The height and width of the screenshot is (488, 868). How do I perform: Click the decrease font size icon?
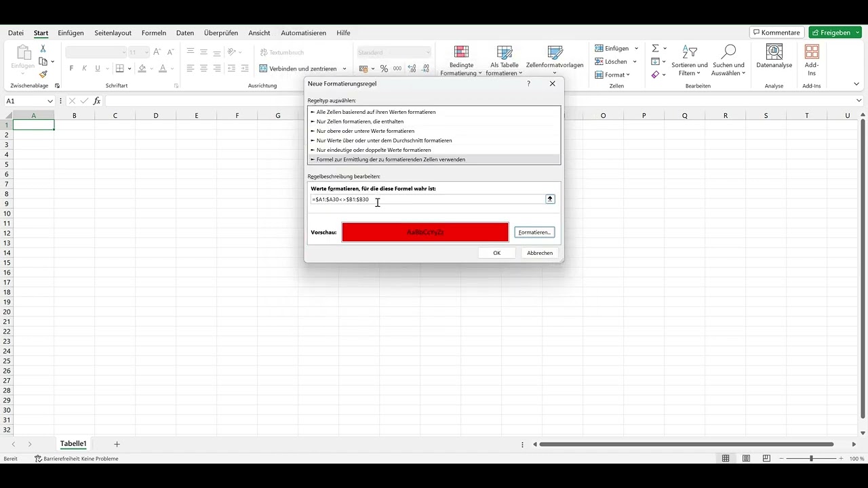[170, 52]
